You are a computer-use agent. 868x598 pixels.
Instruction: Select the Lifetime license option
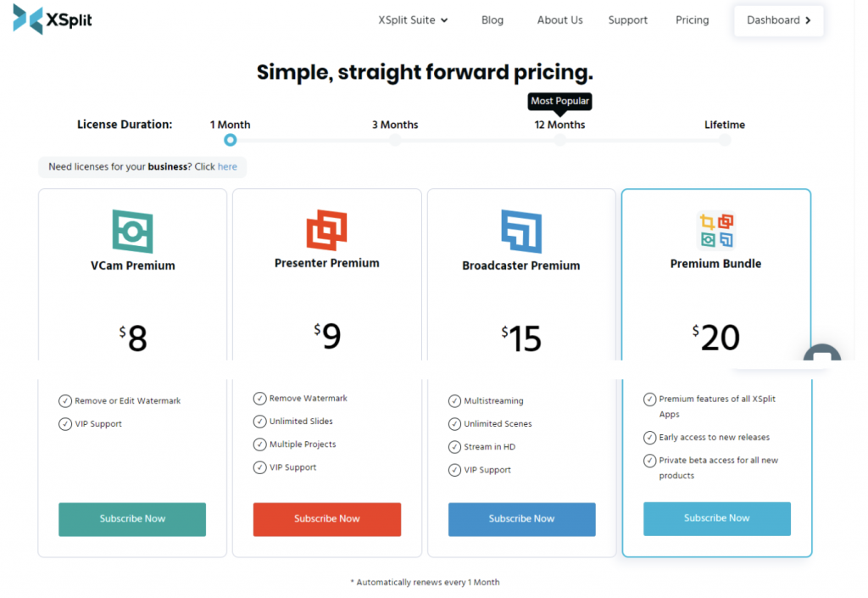725,140
